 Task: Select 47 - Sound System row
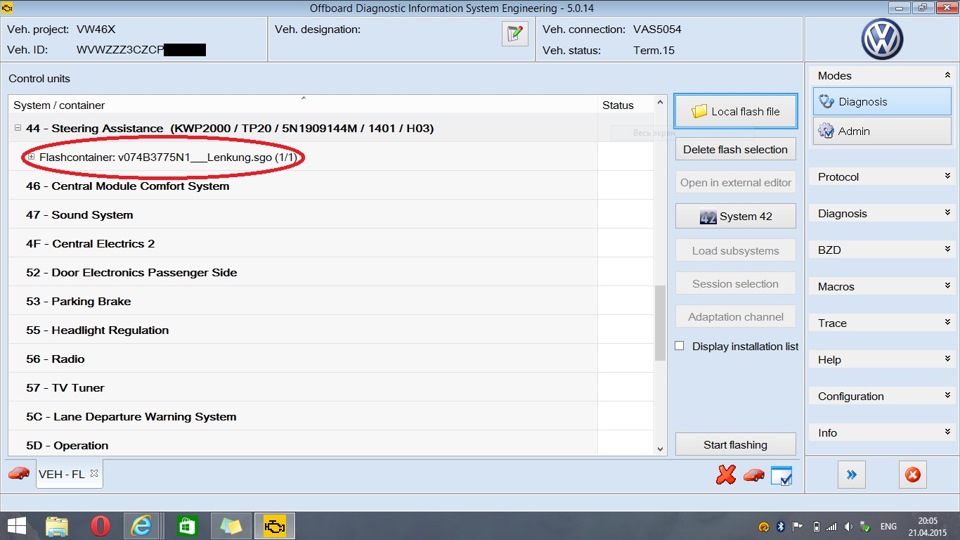[x=331, y=214]
